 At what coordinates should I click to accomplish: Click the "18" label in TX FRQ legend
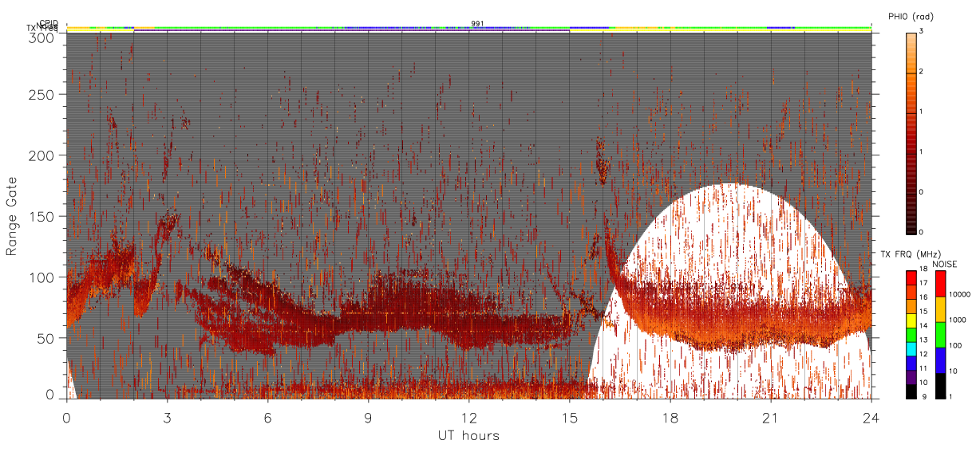coord(924,269)
